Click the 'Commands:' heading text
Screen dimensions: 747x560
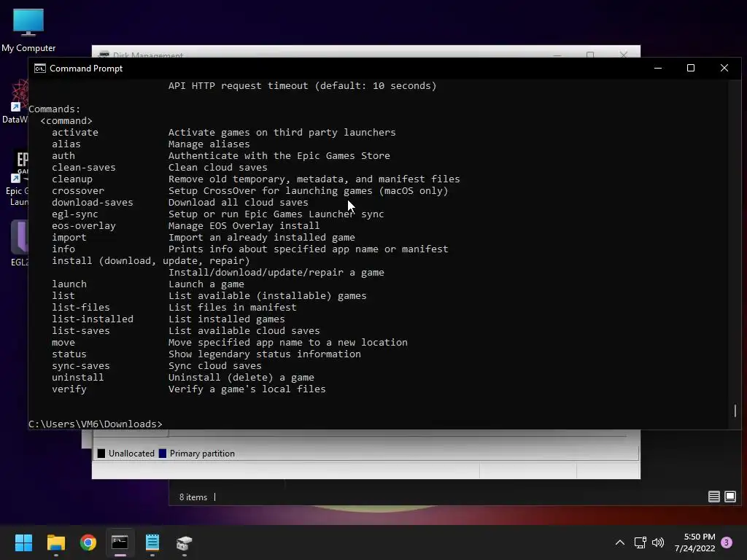[54, 109]
